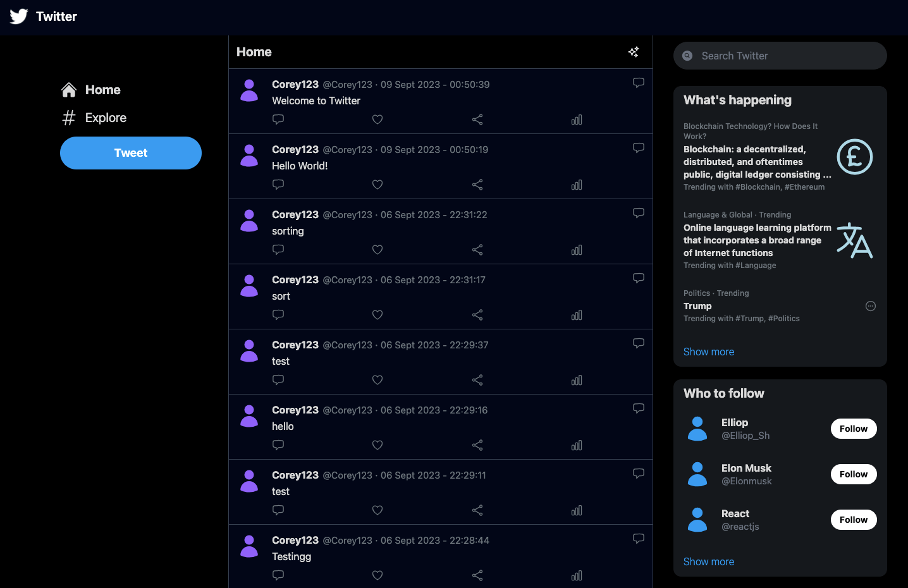Follow React

[854, 520]
